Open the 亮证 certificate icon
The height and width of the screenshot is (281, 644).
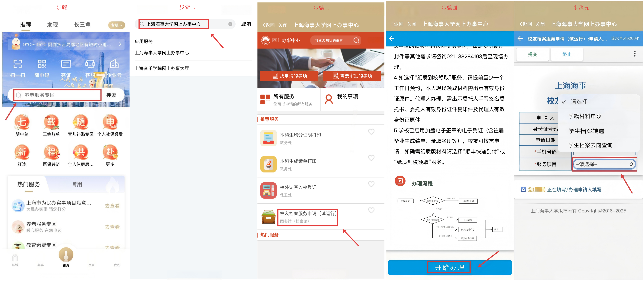66,64
